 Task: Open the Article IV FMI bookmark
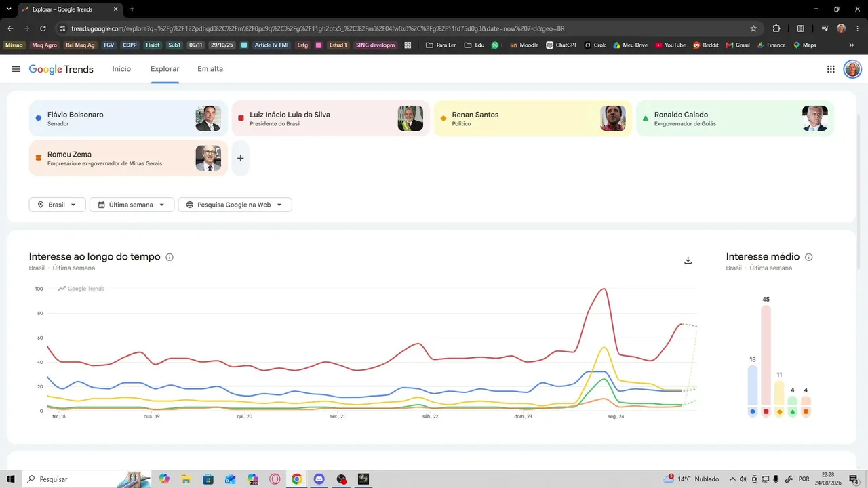click(x=271, y=45)
